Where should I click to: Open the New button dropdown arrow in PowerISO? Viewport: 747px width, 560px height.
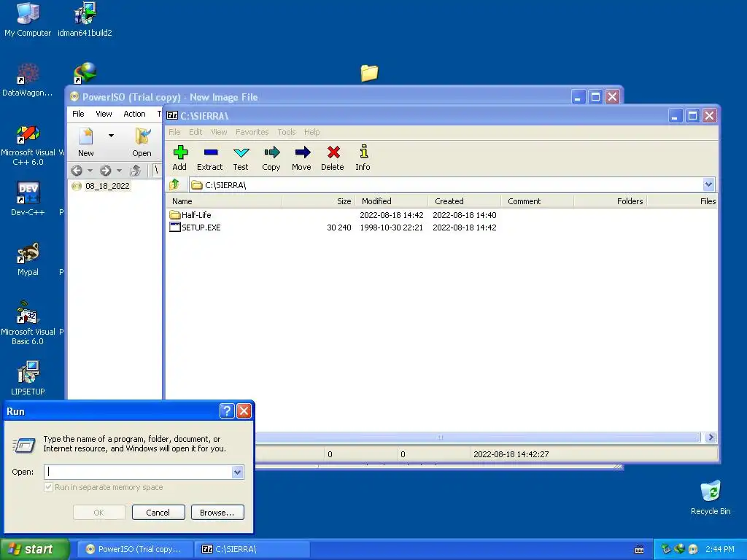click(x=111, y=136)
